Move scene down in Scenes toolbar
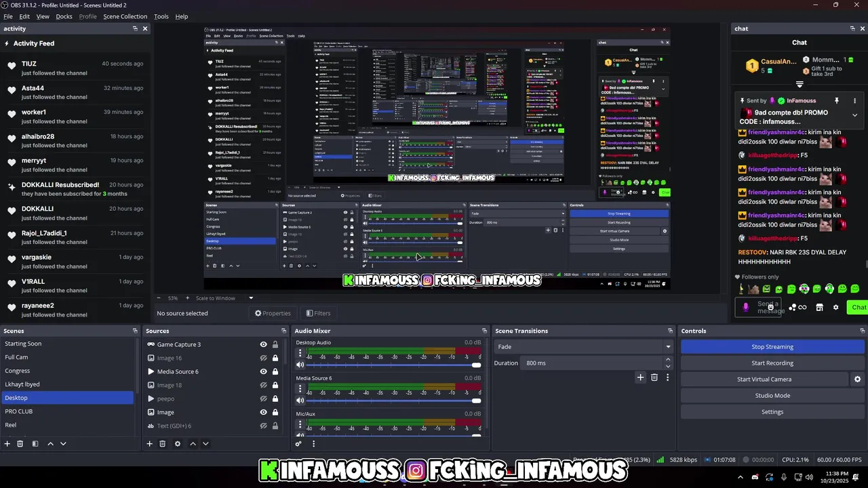 [x=63, y=444]
